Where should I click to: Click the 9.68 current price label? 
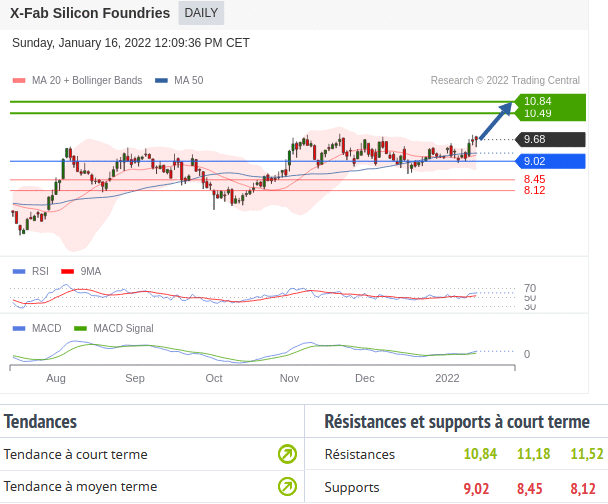point(550,139)
